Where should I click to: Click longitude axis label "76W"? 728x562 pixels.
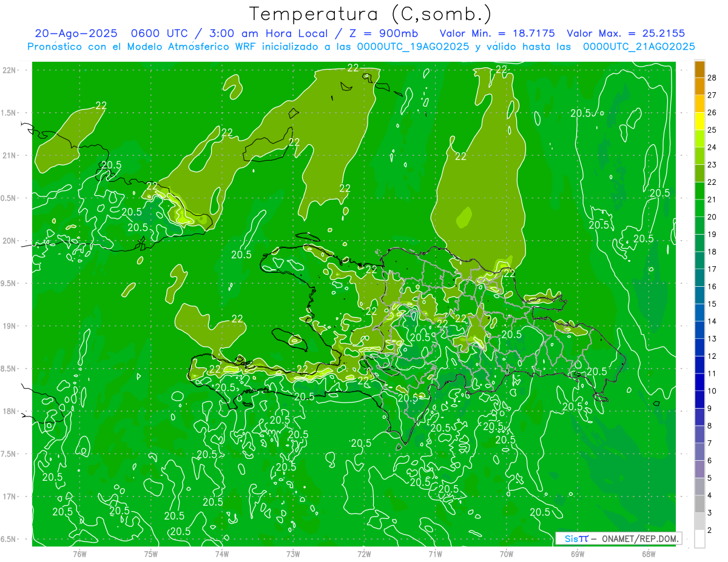click(79, 554)
